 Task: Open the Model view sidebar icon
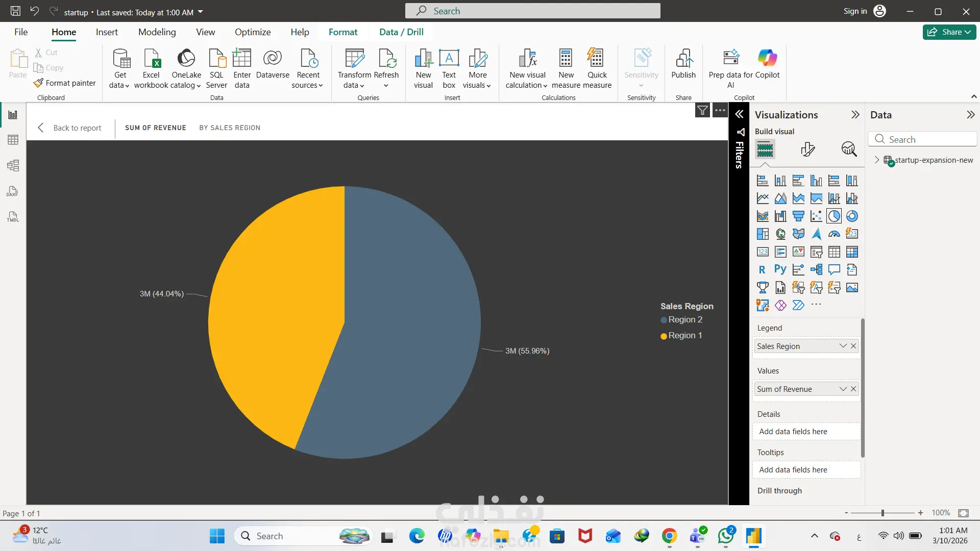click(13, 165)
